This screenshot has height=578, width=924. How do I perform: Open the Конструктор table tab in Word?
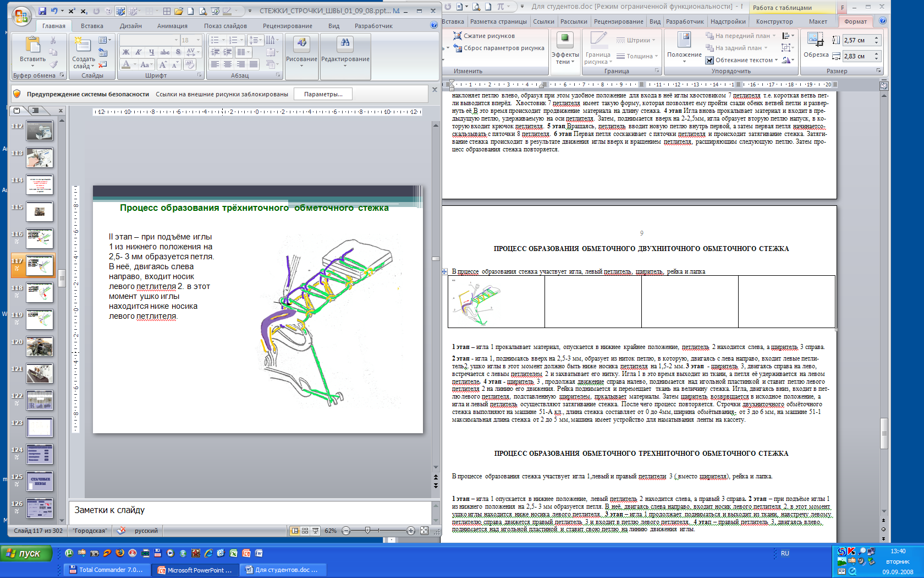tap(774, 21)
